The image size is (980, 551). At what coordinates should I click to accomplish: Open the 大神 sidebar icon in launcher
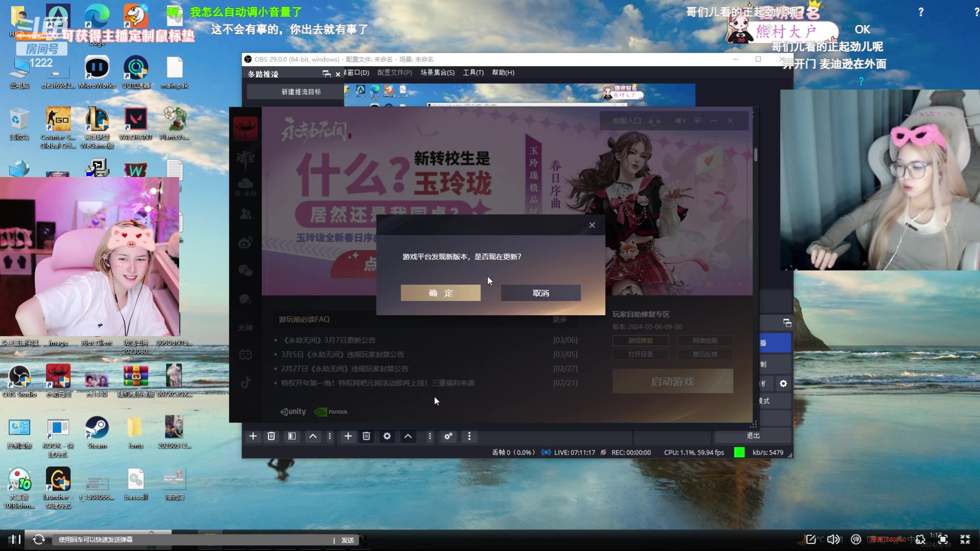coord(246,327)
